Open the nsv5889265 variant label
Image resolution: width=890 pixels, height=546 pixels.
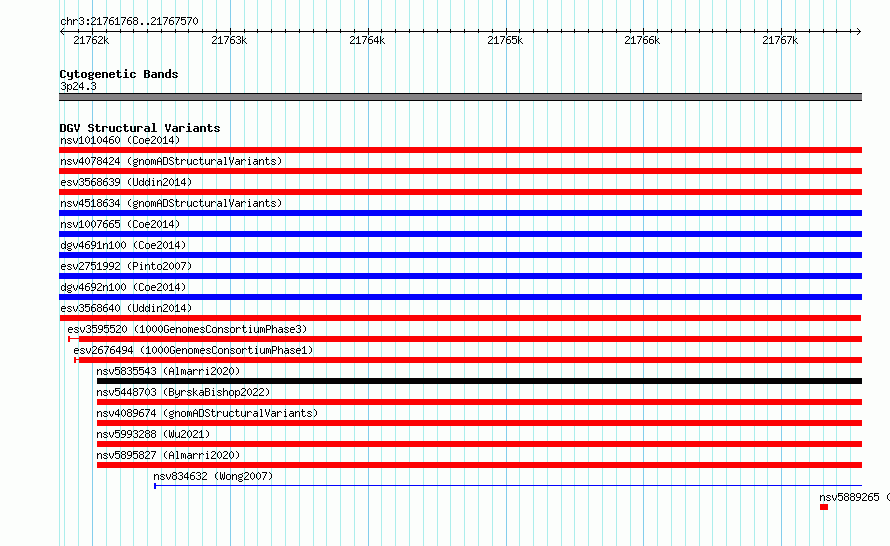854,497
